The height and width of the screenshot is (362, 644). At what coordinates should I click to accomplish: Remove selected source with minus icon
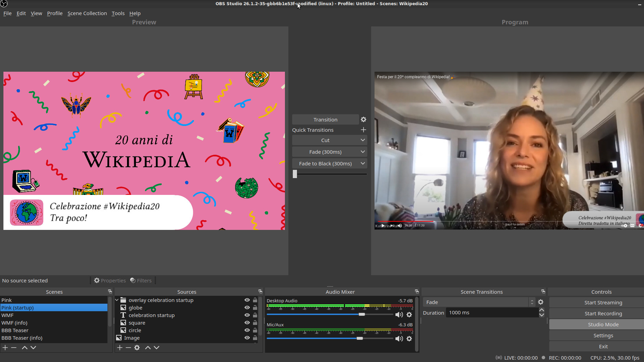[x=128, y=348]
